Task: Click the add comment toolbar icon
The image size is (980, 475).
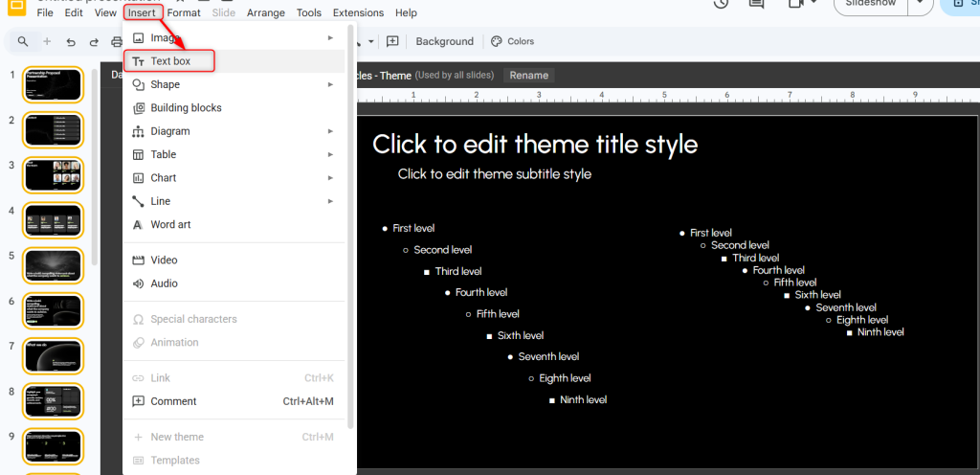Action: click(x=392, y=41)
